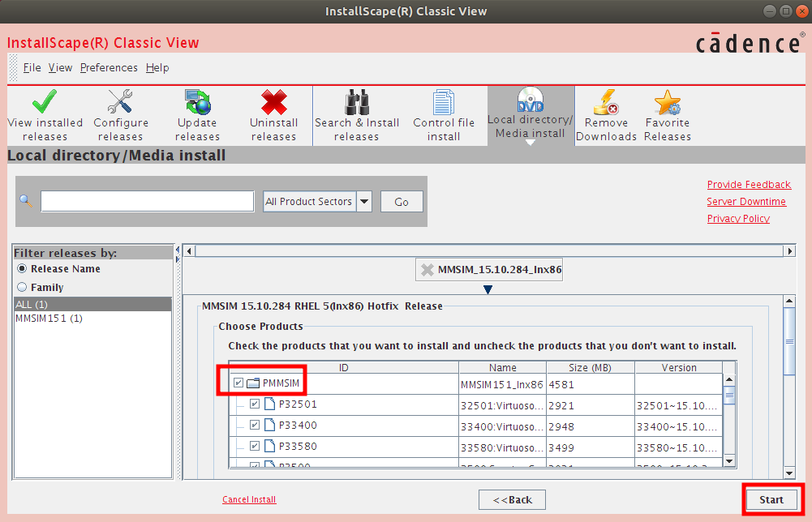Viewport: 812px width, 522px height.
Task: Click the release search input field
Action: 148,201
